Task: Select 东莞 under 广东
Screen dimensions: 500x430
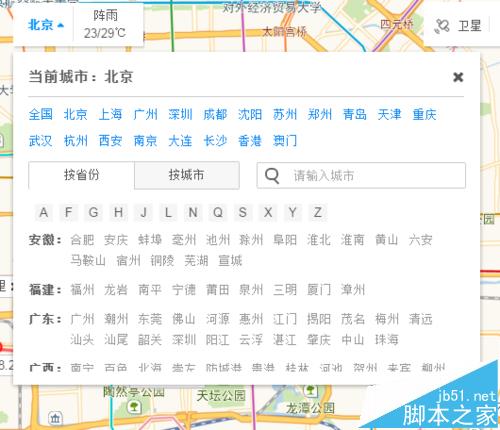Action: point(150,319)
